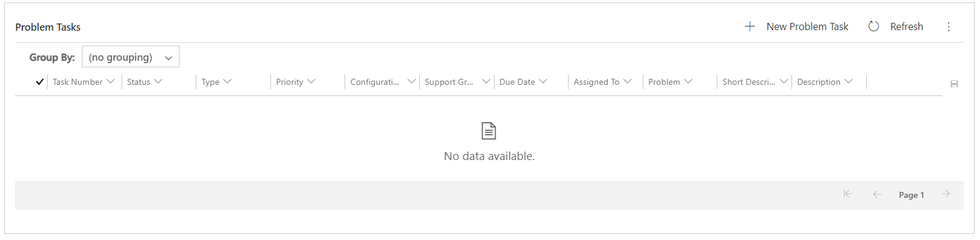980x240 pixels.
Task: Open the Priority column dropdown
Action: coord(311,81)
